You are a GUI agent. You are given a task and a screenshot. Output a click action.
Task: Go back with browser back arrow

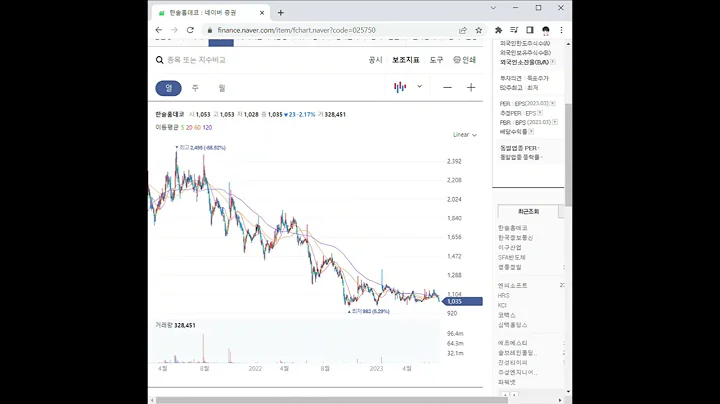click(x=159, y=30)
